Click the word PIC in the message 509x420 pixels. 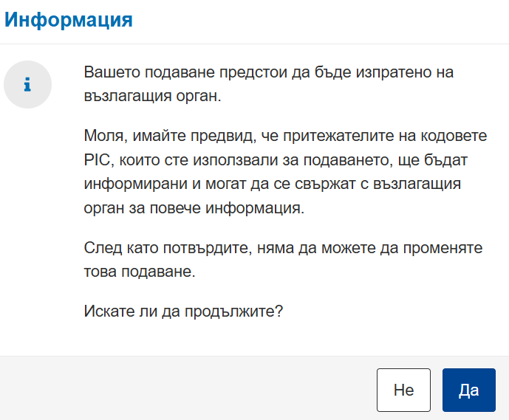(97, 160)
